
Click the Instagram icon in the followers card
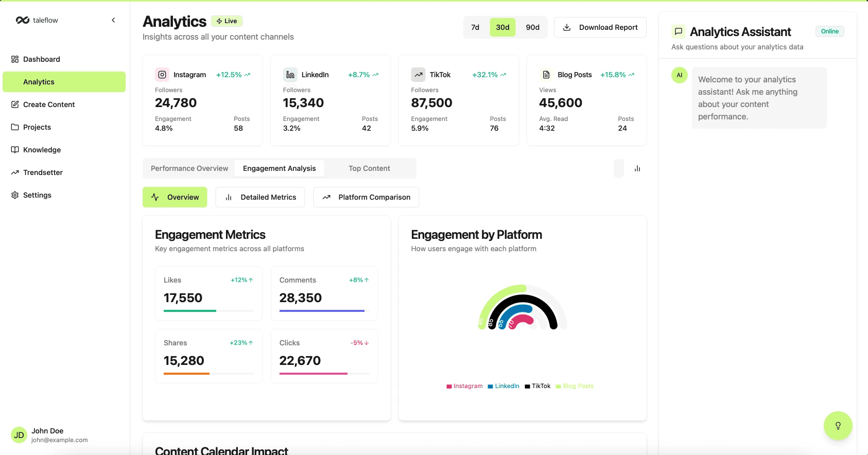[162, 75]
